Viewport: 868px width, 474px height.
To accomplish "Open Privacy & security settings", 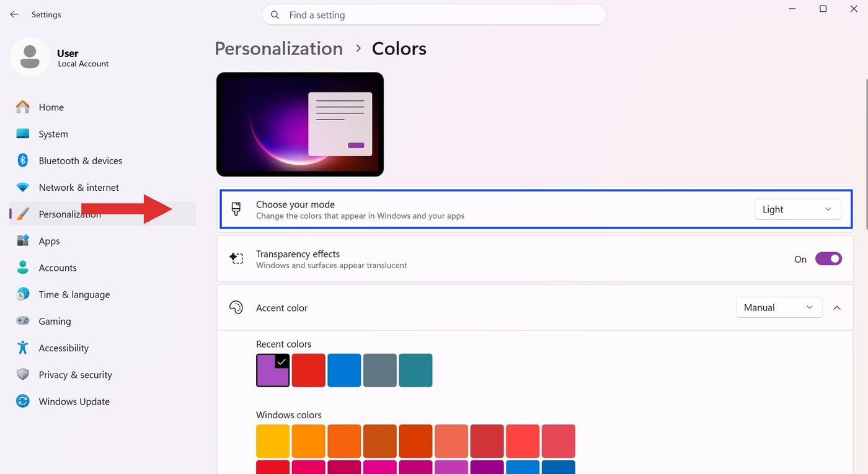I will (x=103, y=374).
